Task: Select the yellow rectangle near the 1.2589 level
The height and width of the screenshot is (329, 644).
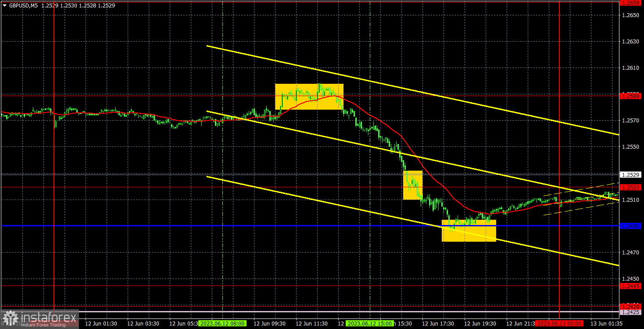Action: [309, 97]
